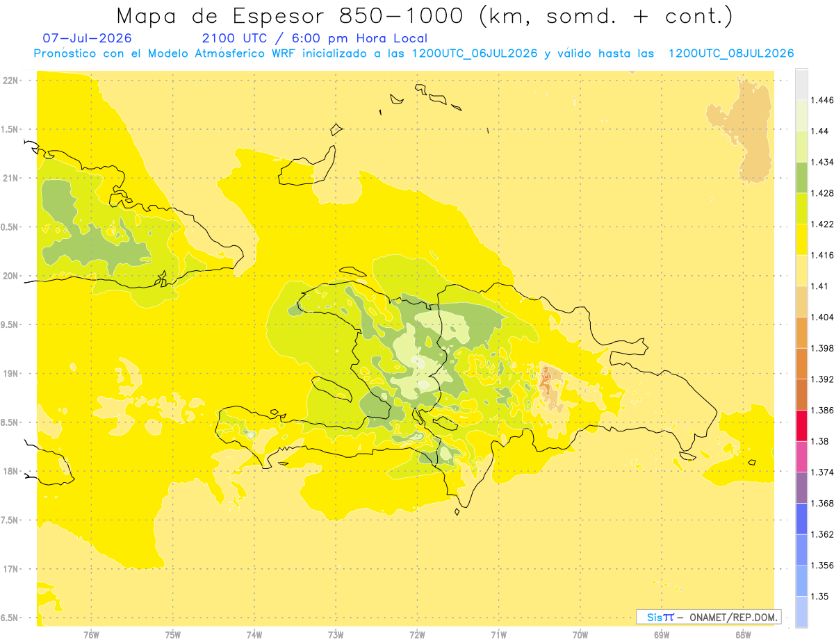
Task: Click the 69W longitude label
Action: point(662,634)
